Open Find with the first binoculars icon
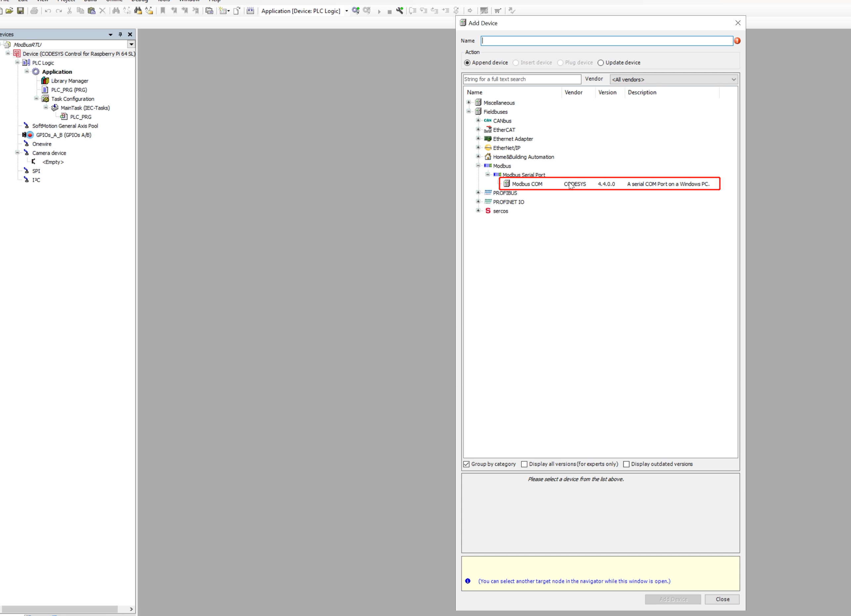851x616 pixels. click(116, 11)
